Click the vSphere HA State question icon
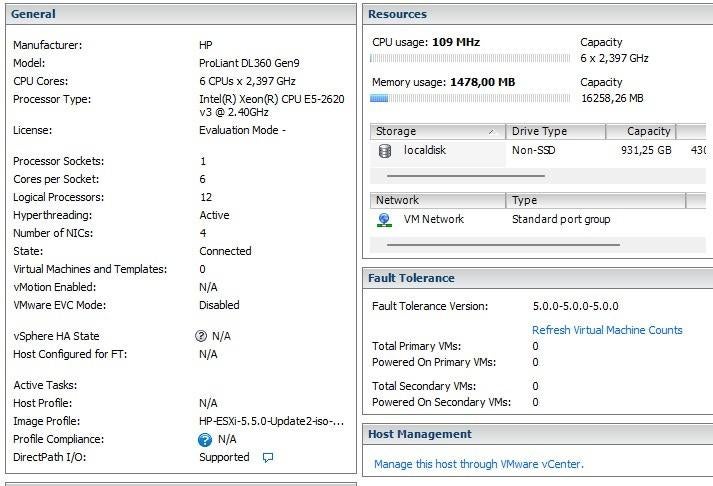713x486 pixels. [x=201, y=336]
